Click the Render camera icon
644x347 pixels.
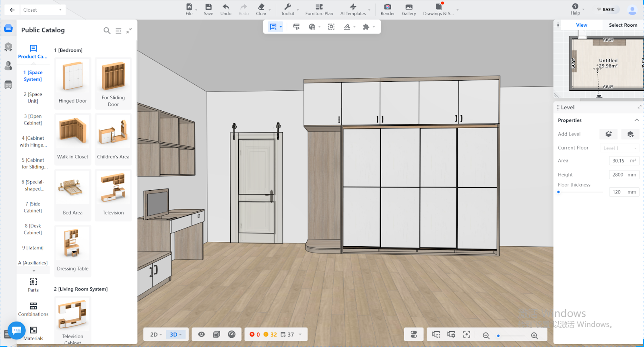point(387,7)
